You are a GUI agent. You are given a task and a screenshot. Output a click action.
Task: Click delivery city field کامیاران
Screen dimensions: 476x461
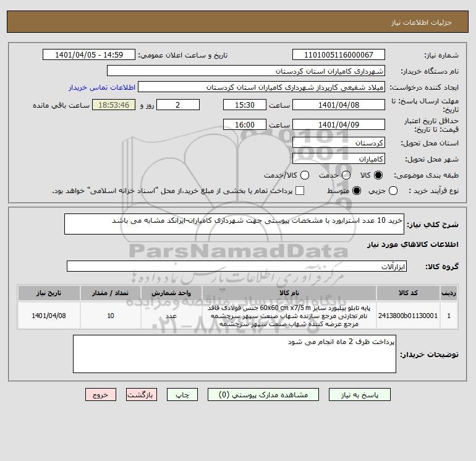[339, 158]
